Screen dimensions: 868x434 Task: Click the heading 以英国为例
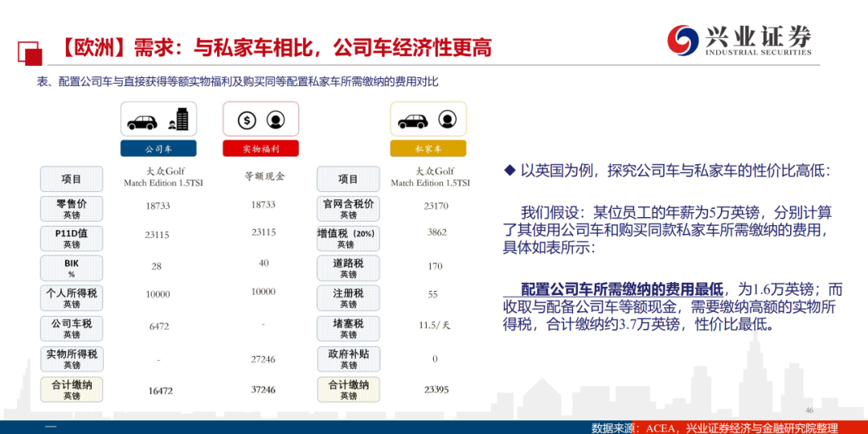675,170
